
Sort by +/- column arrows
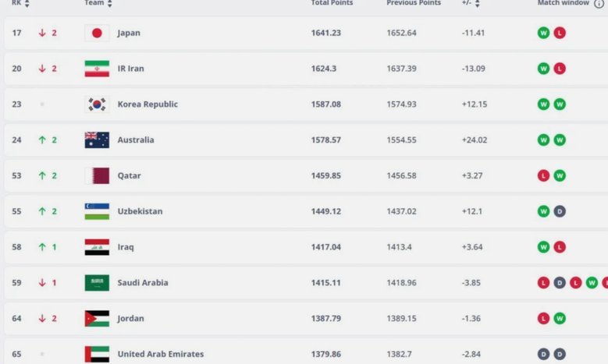pyautogui.click(x=478, y=3)
